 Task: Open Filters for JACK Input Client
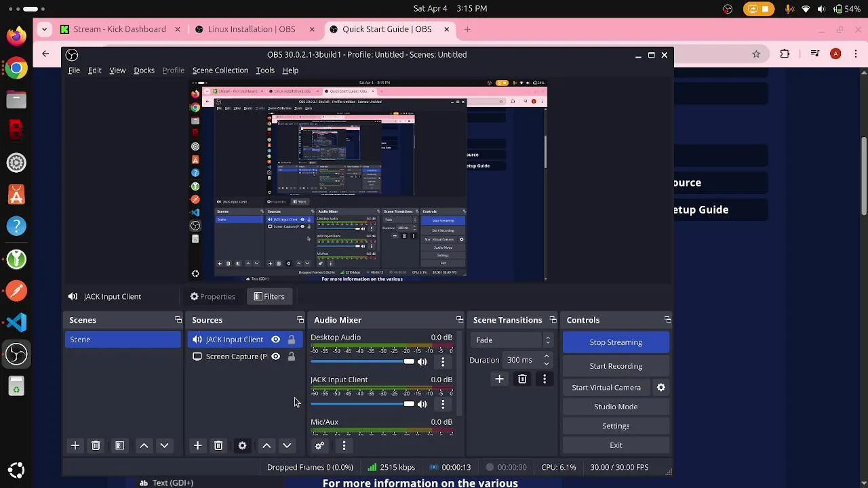tap(269, 296)
